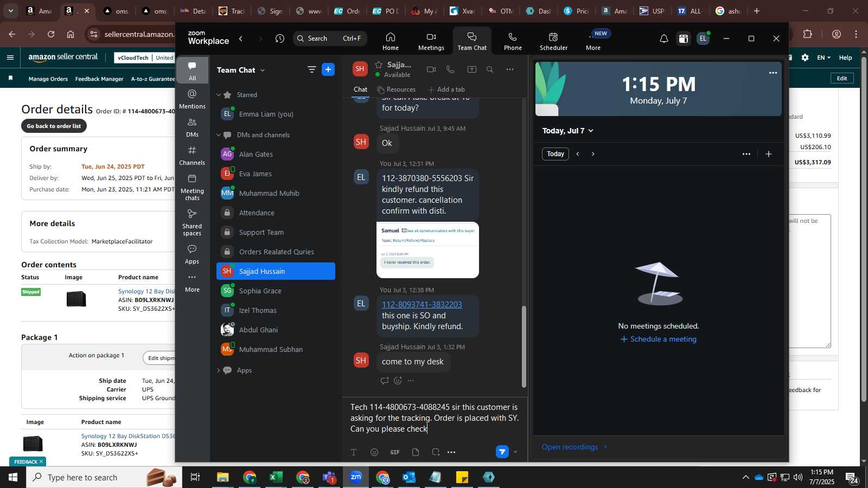Open chat header more options
The image size is (868, 488).
(510, 69)
